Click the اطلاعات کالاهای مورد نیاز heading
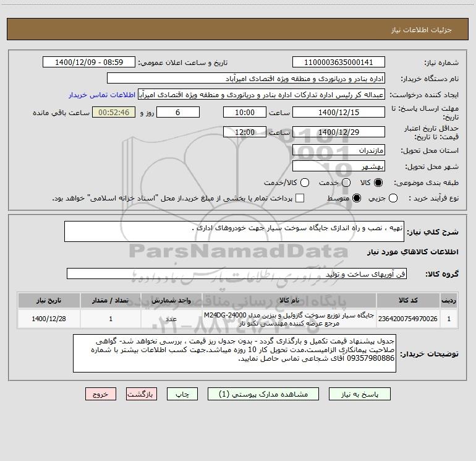This screenshot has height=461, width=476. point(413,252)
